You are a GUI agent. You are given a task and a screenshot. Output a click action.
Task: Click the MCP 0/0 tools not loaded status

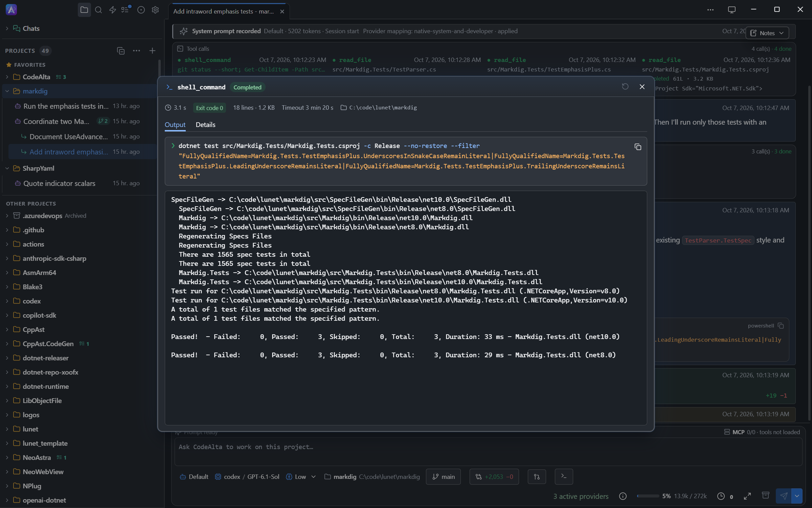(x=762, y=432)
